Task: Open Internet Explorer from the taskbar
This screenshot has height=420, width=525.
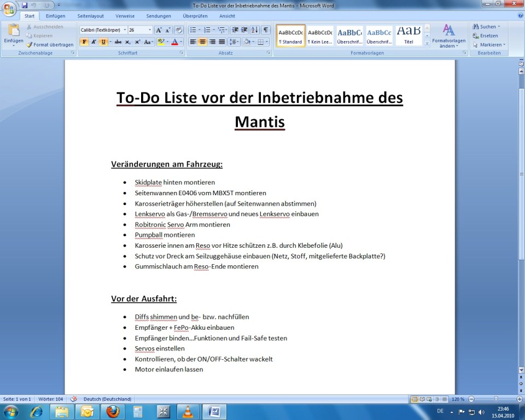Action: (x=37, y=412)
